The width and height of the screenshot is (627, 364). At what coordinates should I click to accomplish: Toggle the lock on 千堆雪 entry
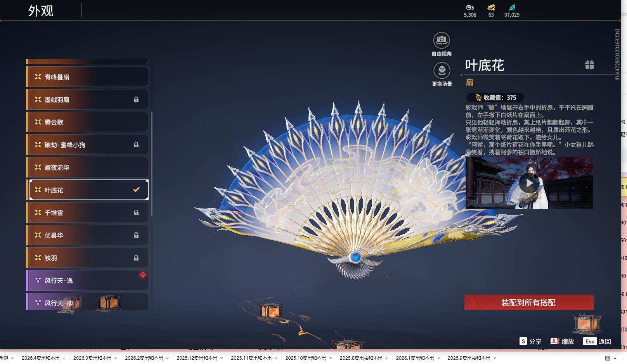(x=136, y=212)
